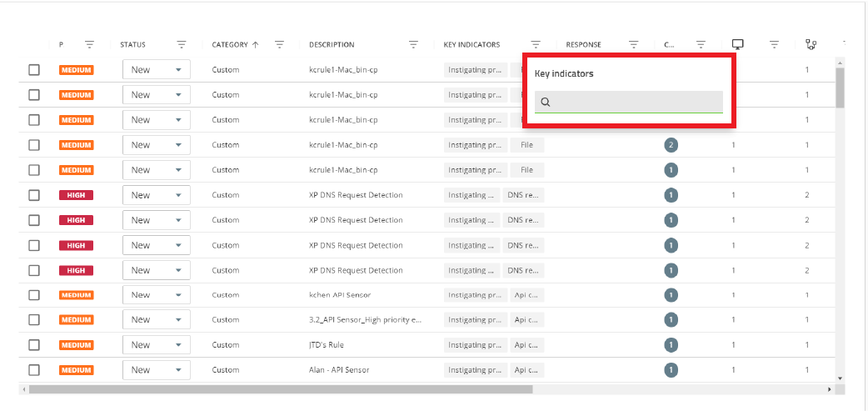
Task: Click the magnifier icon in Key indicators search
Action: (546, 102)
